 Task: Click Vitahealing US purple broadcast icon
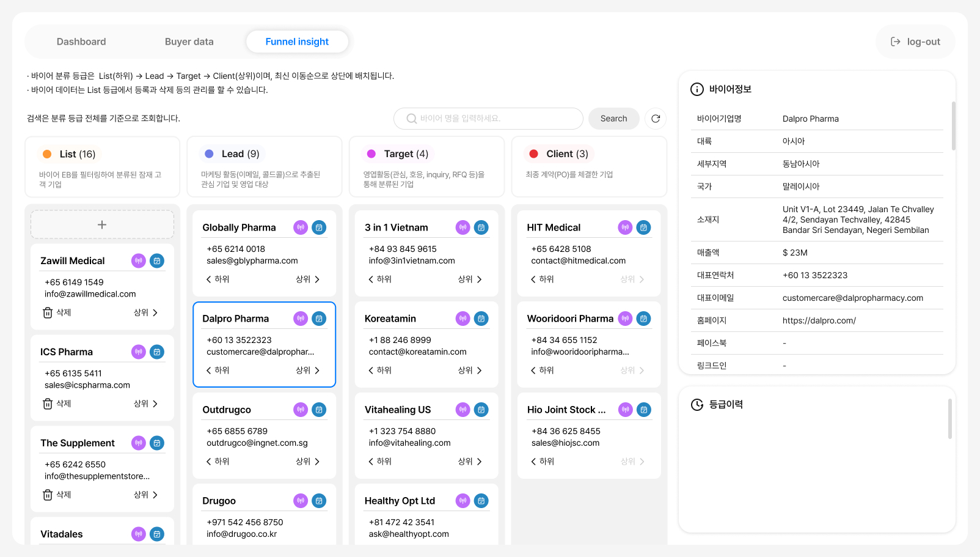(x=463, y=410)
